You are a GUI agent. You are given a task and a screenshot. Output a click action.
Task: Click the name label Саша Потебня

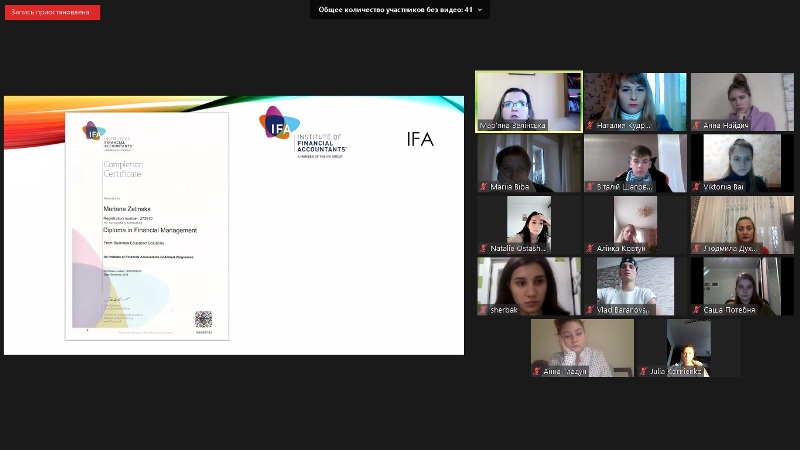point(729,310)
